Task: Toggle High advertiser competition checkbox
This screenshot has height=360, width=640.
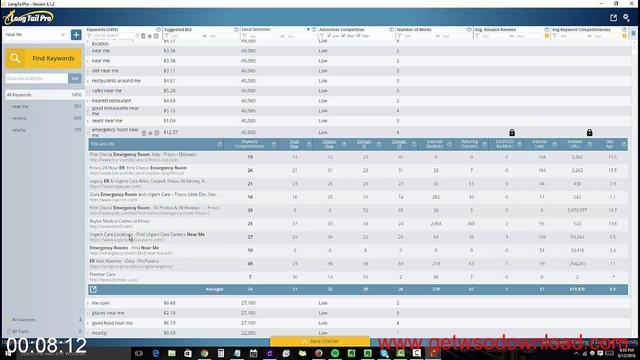Action: 358,36
